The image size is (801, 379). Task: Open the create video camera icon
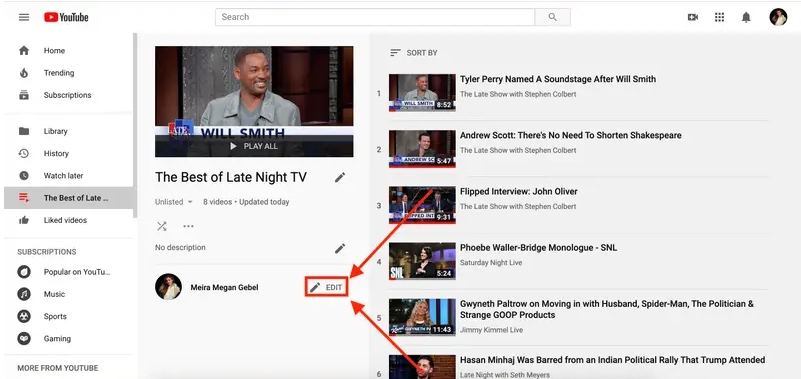click(x=693, y=17)
